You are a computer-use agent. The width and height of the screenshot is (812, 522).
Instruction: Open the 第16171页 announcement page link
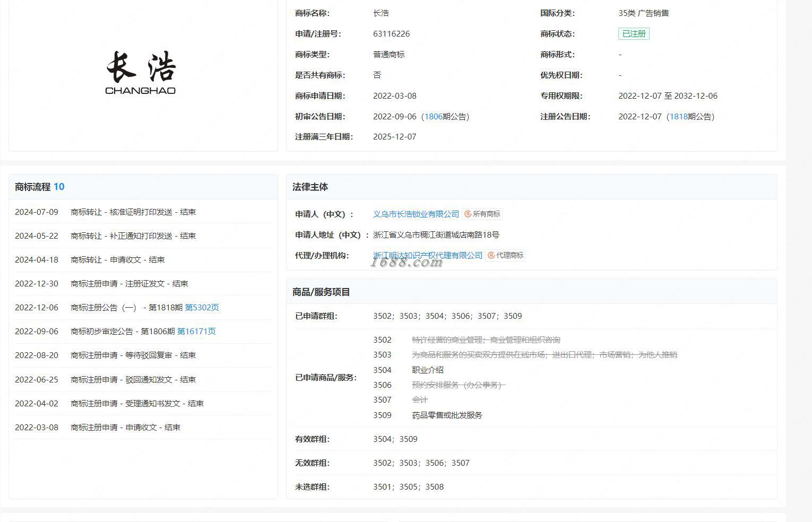click(196, 331)
